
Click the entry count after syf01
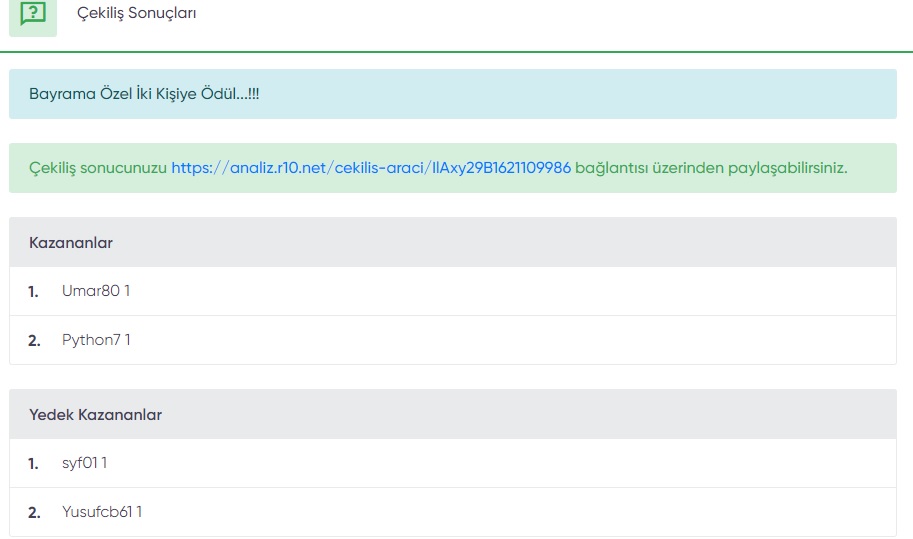pyautogui.click(x=104, y=463)
